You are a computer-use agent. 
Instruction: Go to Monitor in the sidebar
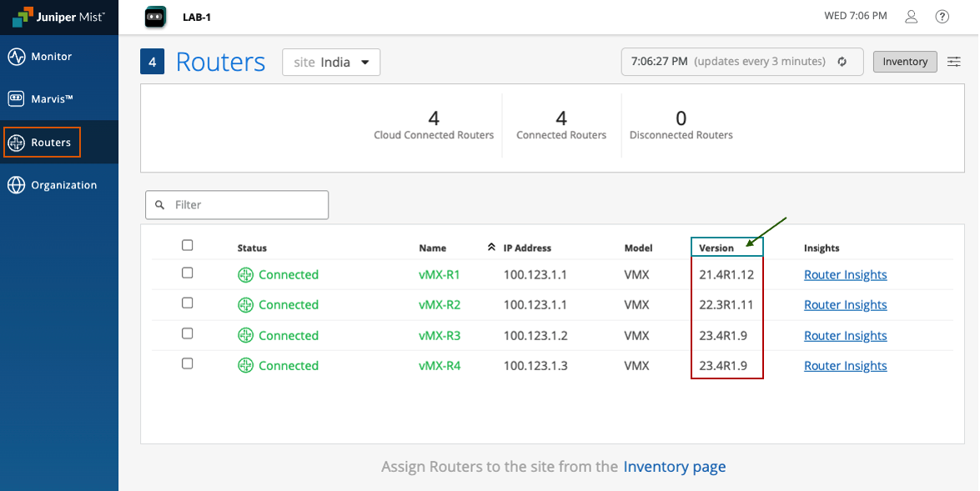(52, 57)
